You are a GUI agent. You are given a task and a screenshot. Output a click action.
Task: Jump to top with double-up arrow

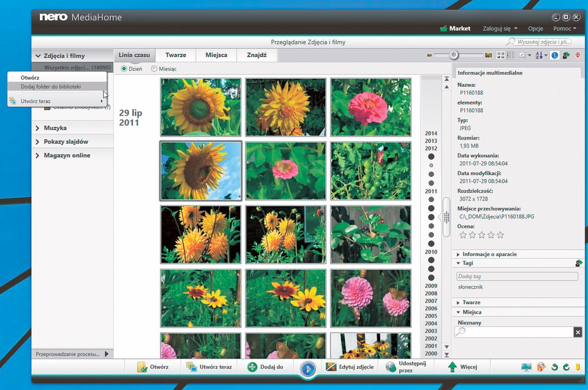click(447, 79)
